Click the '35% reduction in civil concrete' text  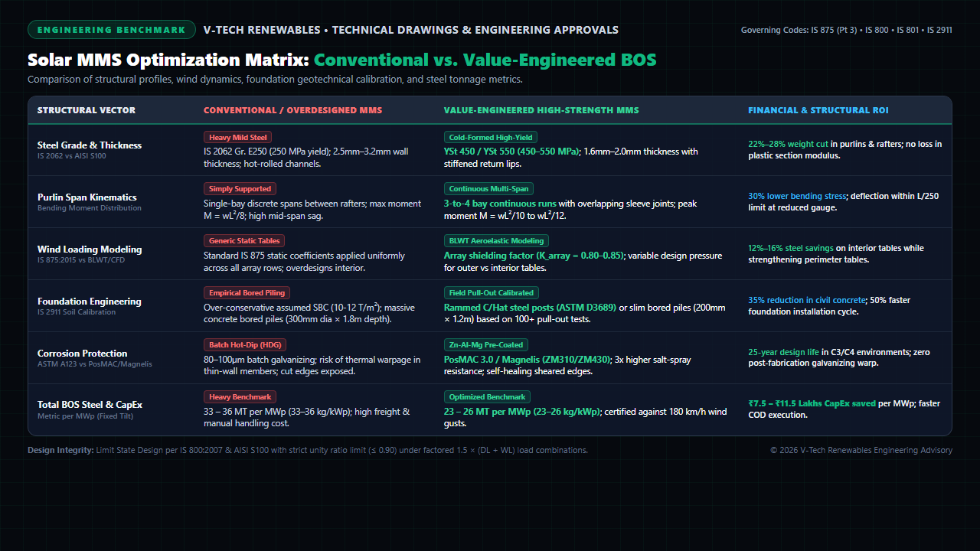click(x=807, y=300)
